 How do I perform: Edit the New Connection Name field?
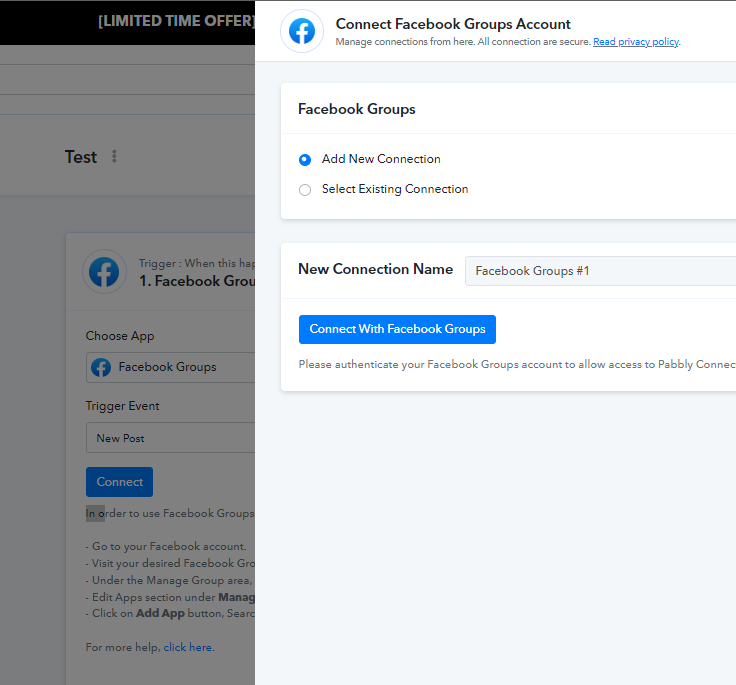(600, 271)
